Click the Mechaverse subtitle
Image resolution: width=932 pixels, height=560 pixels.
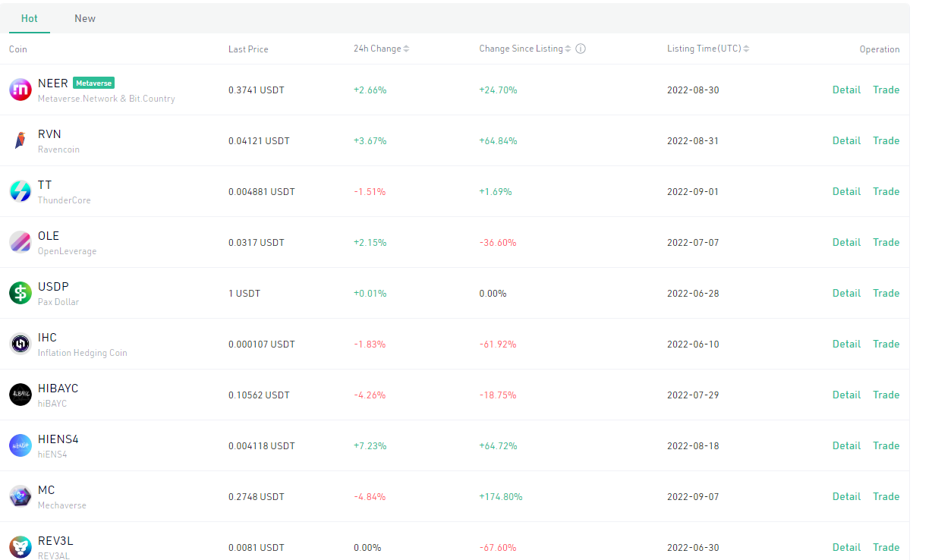coord(62,505)
